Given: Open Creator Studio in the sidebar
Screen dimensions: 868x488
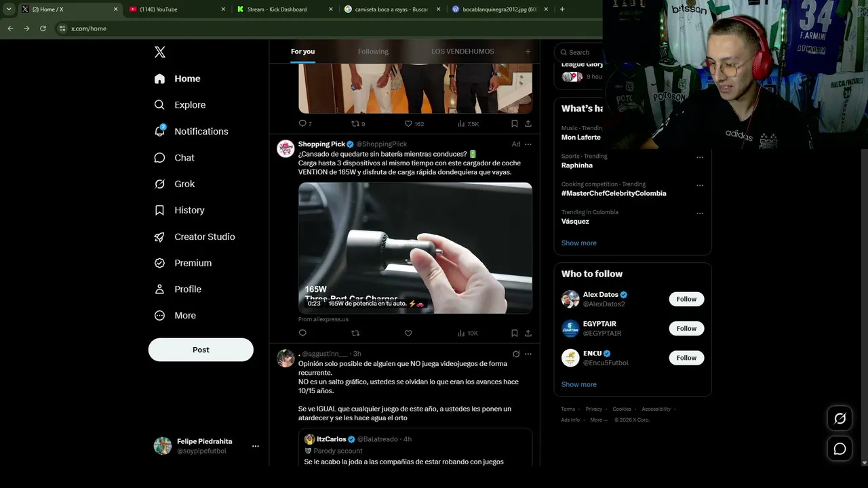Looking at the screenshot, I should click(x=195, y=237).
